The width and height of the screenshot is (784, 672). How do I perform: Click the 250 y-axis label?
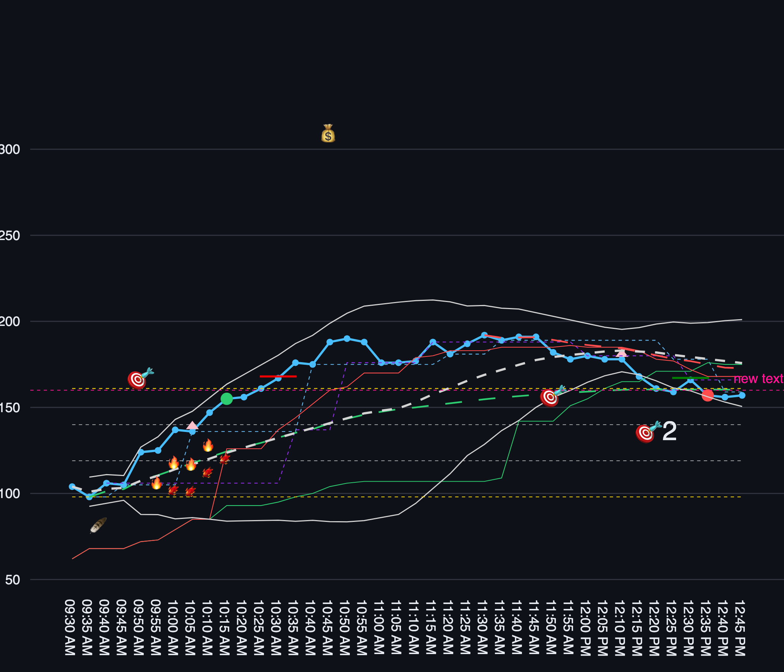(x=10, y=236)
